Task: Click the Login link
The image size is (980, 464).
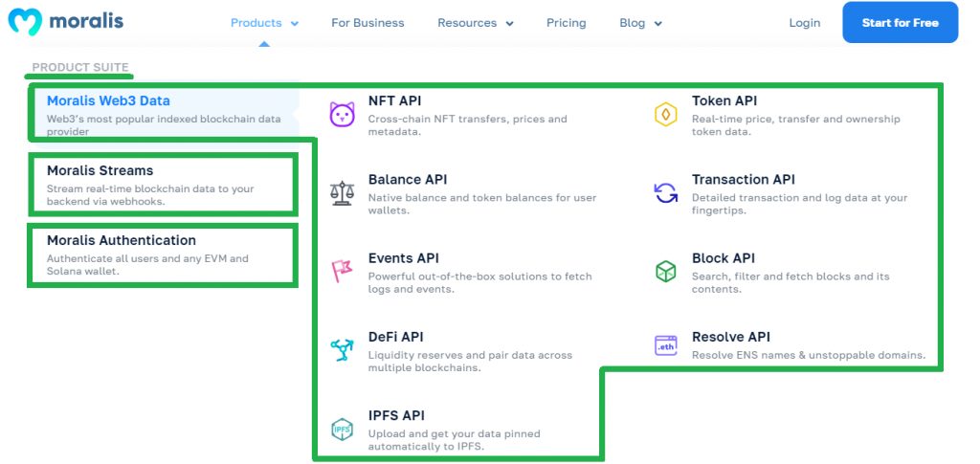Action: [804, 23]
